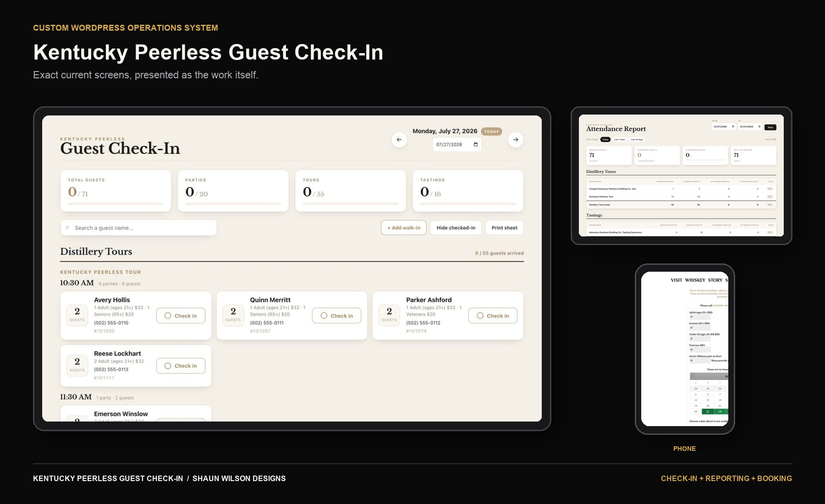Click the 07/27/2026 date field in Guest Check-In
Image resolution: width=825 pixels, height=504 pixels.
tap(457, 144)
